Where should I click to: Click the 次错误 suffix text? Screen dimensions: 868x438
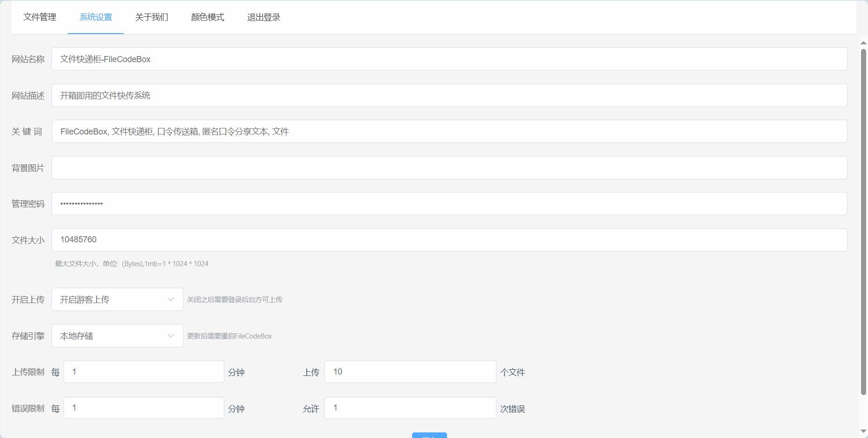click(x=512, y=409)
